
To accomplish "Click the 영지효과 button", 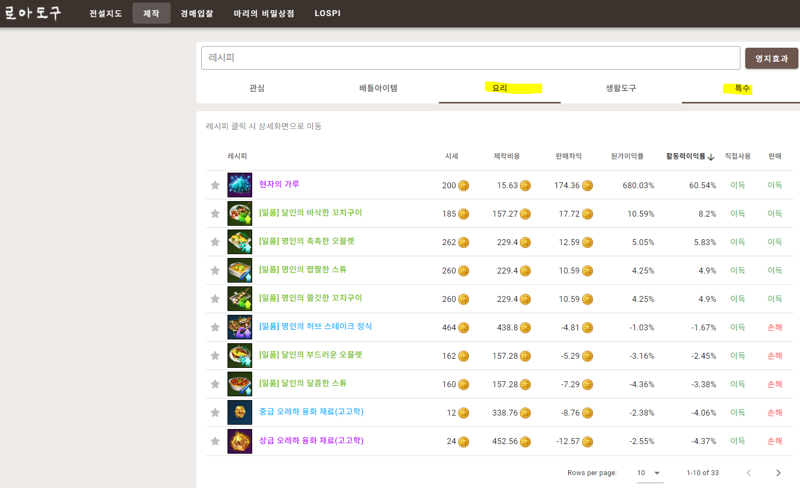I will (x=771, y=58).
